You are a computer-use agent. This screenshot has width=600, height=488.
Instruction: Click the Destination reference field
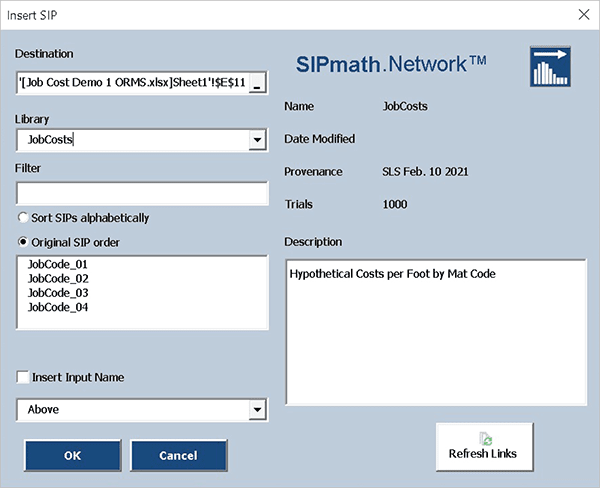pyautogui.click(x=132, y=82)
